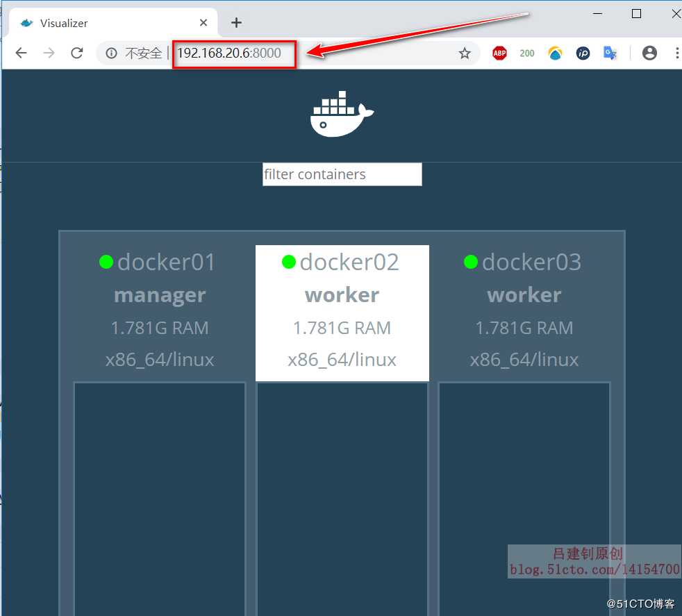Open the Google Translate extension

click(610, 53)
